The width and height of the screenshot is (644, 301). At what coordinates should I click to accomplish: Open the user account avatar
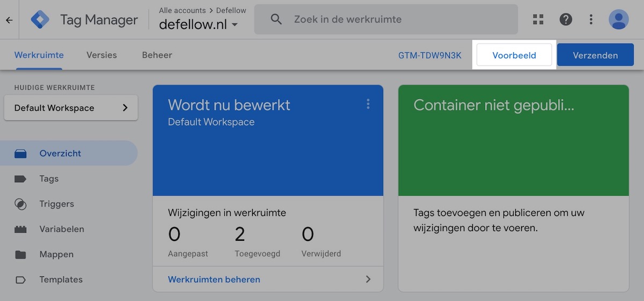pos(619,19)
